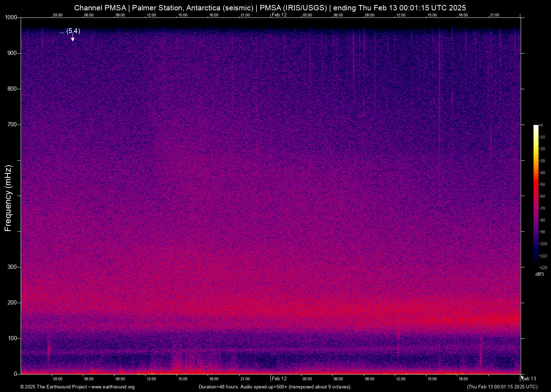Open the www.earthsound.org footer link
551x392 pixels.
(x=113, y=387)
